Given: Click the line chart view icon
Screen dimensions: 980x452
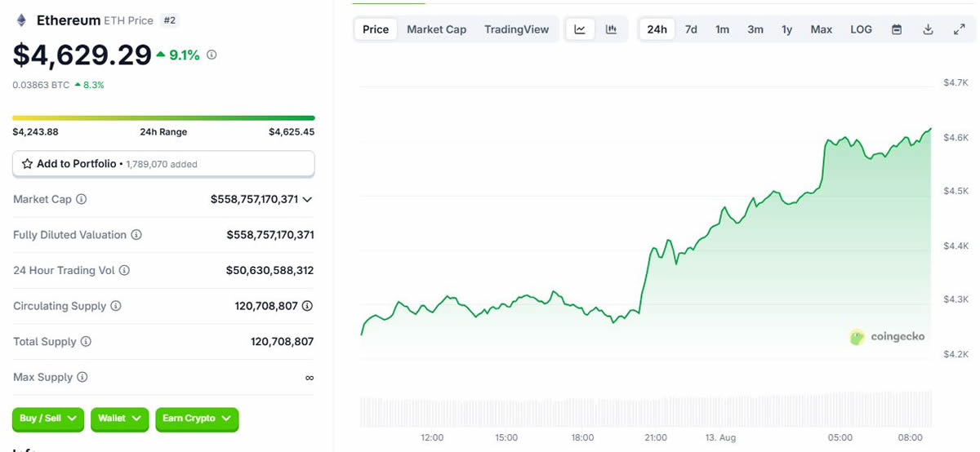Looking at the screenshot, I should click(x=580, y=29).
